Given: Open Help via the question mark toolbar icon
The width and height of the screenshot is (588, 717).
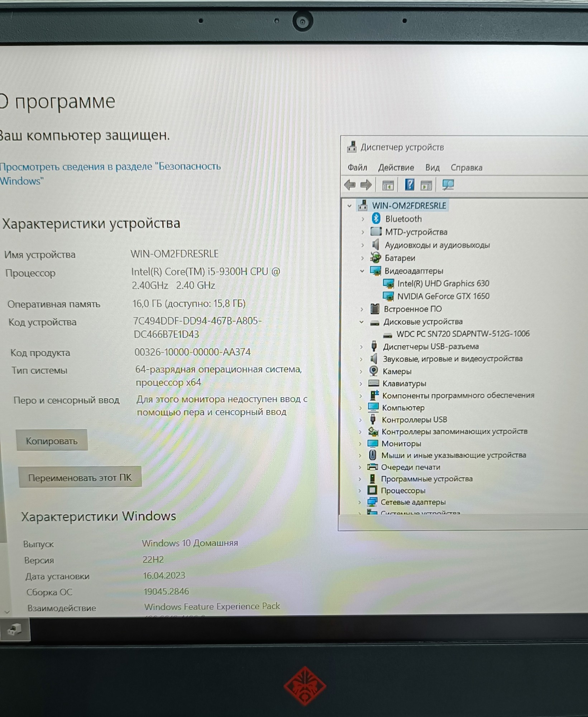Looking at the screenshot, I should click(x=409, y=185).
